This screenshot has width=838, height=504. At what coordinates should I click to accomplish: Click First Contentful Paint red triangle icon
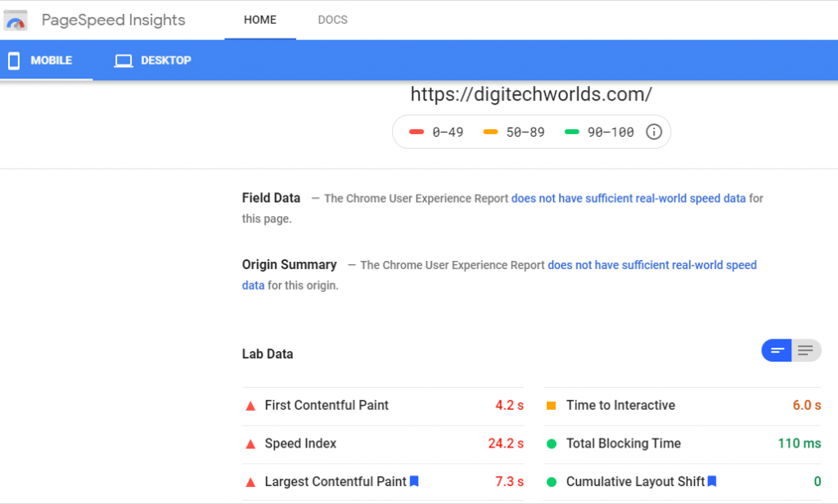pyautogui.click(x=250, y=406)
